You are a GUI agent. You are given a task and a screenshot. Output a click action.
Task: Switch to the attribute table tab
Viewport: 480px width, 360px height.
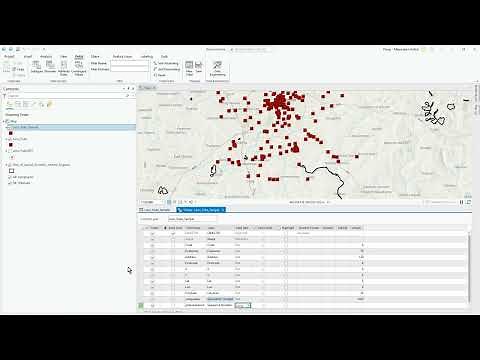[x=154, y=210]
